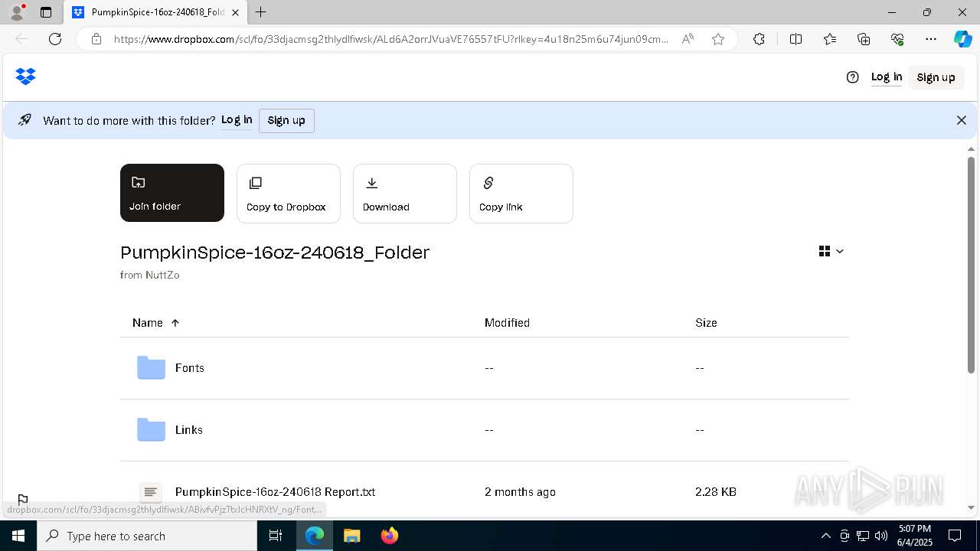Click the address bar URL
The image size is (980, 551).
[x=391, y=39]
